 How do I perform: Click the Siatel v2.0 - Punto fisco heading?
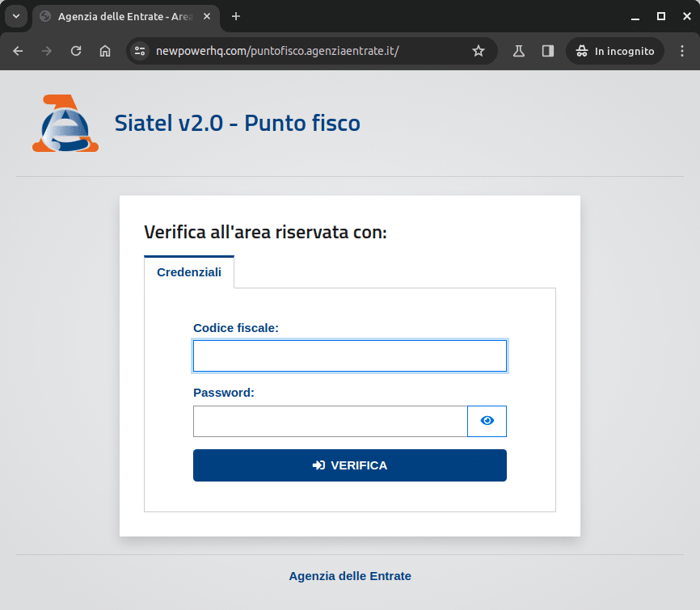(x=237, y=123)
